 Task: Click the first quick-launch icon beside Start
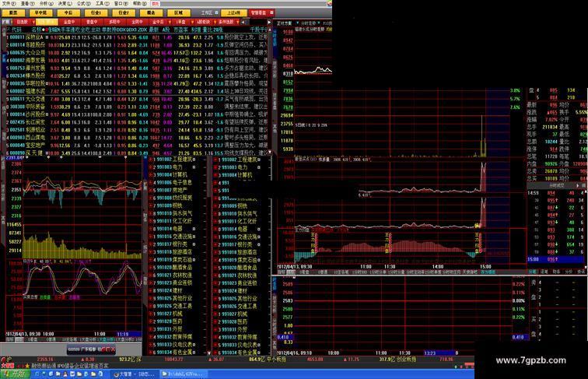click(37, 374)
